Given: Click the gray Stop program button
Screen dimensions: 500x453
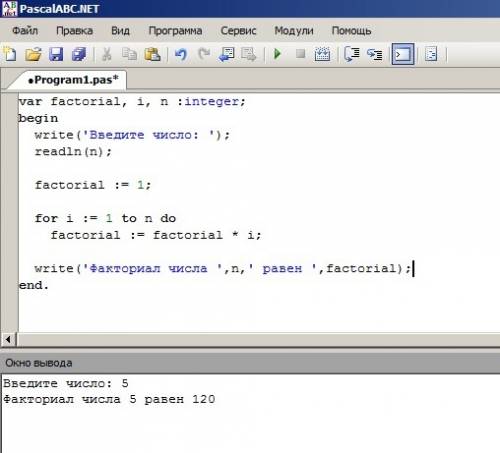Looking at the screenshot, I should (300, 54).
